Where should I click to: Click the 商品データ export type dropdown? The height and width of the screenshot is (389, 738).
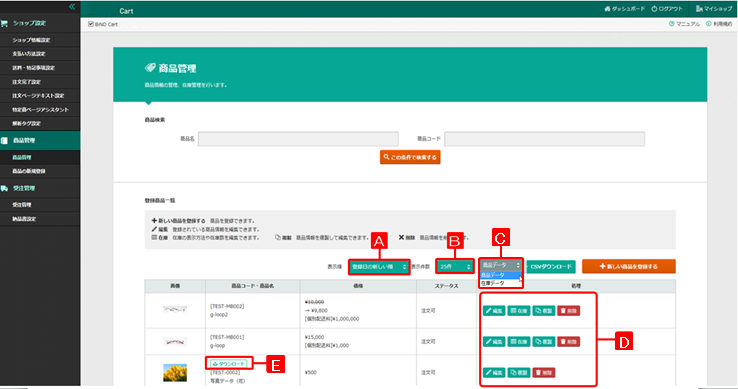click(x=501, y=265)
